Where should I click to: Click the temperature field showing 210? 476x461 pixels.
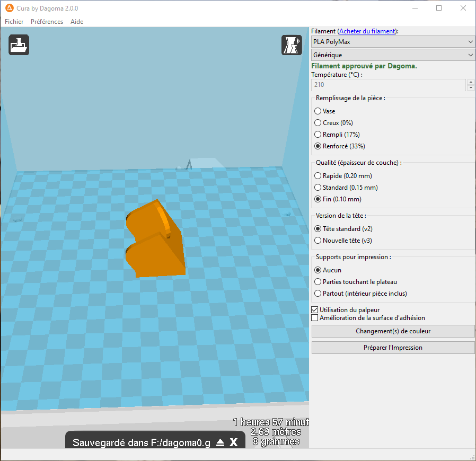[x=388, y=85]
